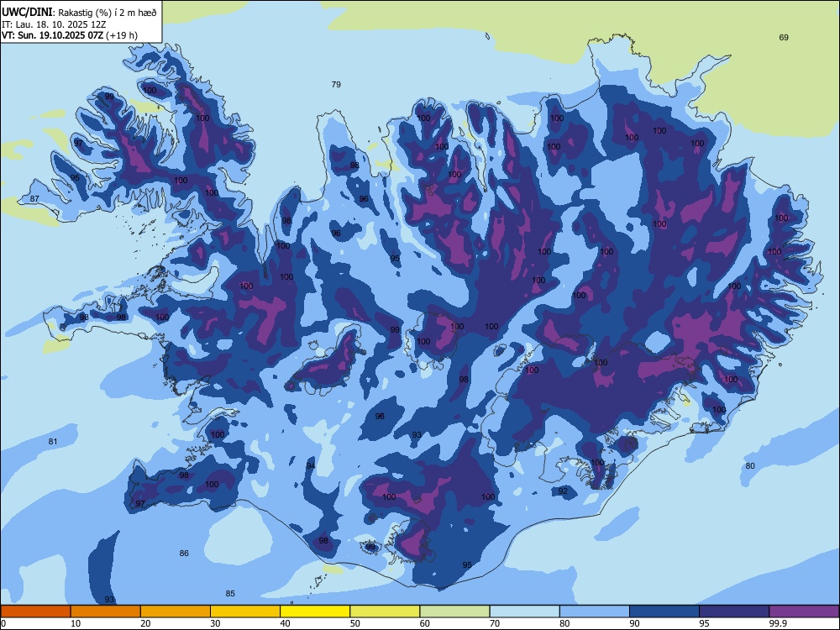
Task: Click the 'Rakastig (%) í 2 m hæð' label
Action: 108,13
